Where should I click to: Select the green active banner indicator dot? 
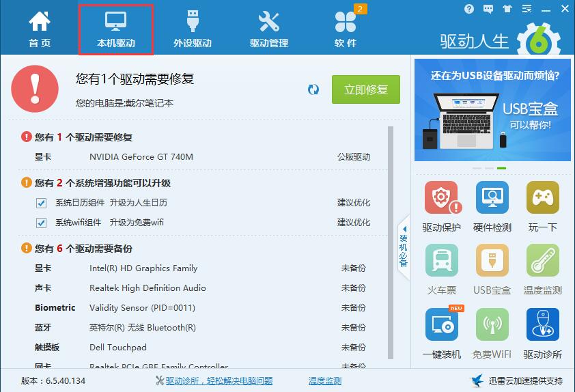pos(502,168)
